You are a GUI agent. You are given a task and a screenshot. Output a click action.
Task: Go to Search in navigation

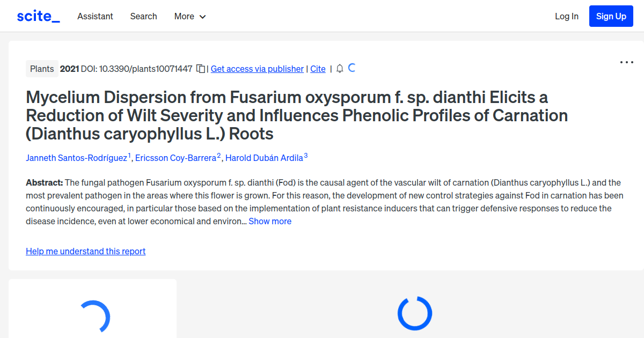(x=144, y=16)
